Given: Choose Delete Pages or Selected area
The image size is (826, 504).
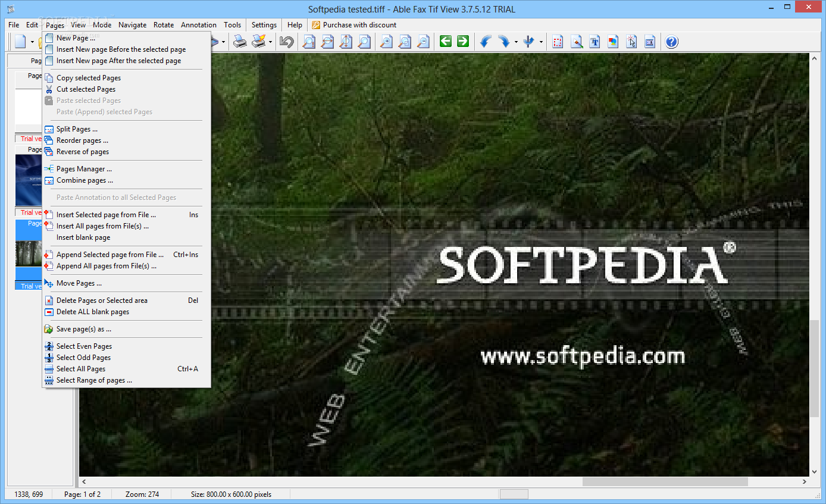Looking at the screenshot, I should [126, 300].
